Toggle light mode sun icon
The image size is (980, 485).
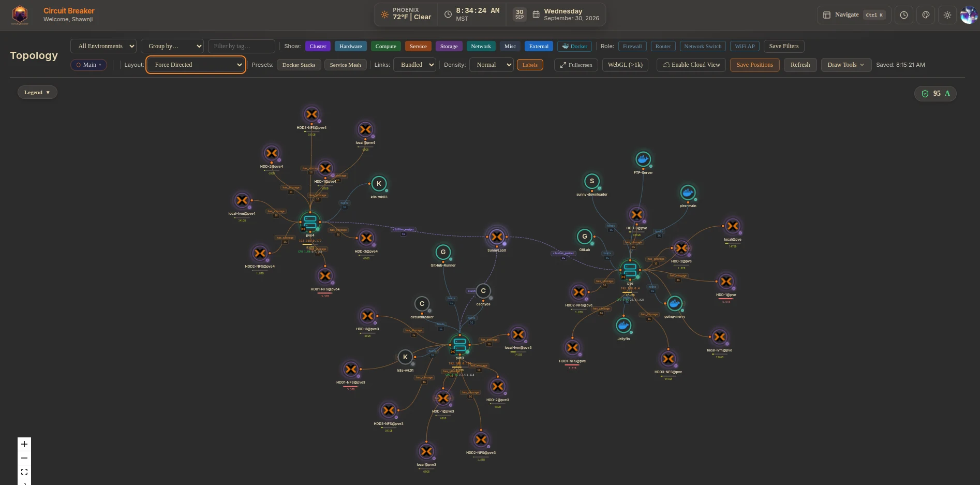click(x=947, y=15)
